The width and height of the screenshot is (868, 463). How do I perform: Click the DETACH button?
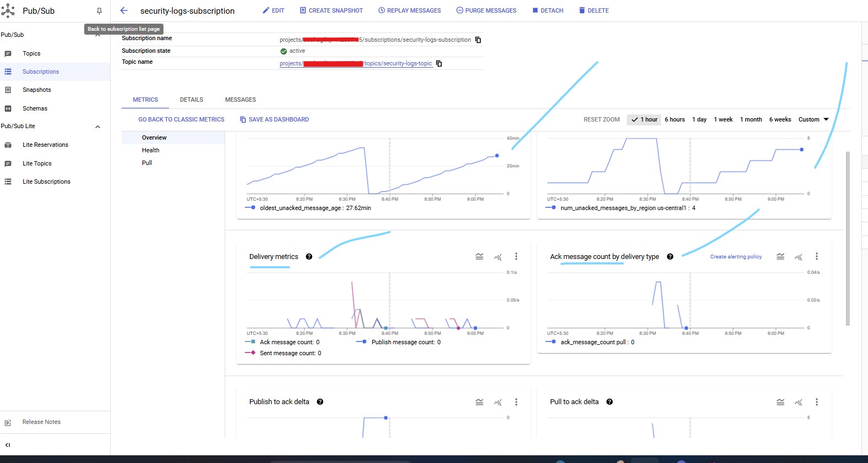(548, 10)
